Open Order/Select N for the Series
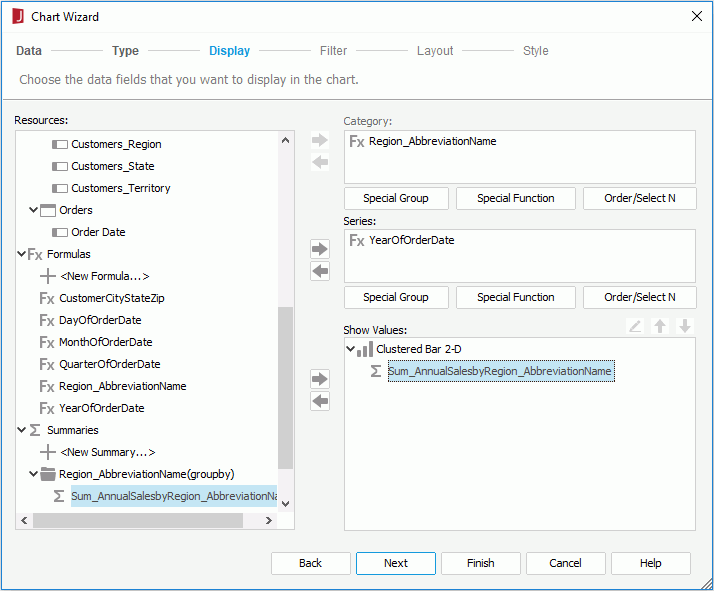 (x=639, y=297)
